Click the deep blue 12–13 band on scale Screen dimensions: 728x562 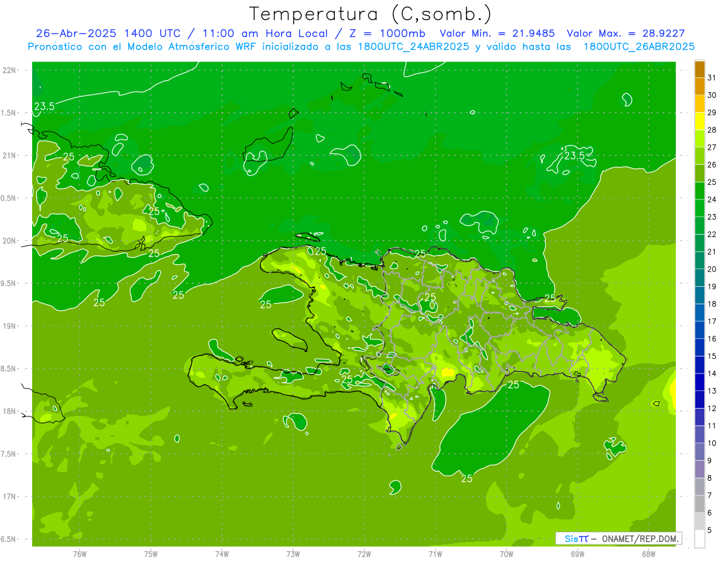tap(699, 400)
